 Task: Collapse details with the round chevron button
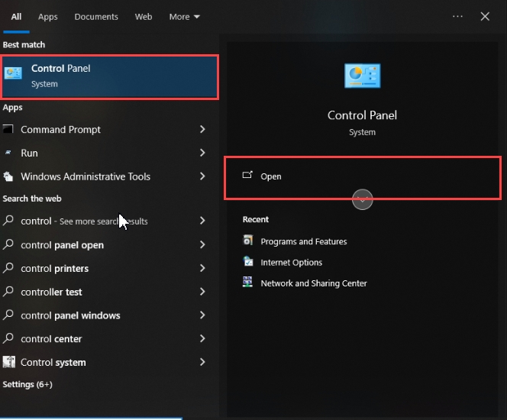pyautogui.click(x=362, y=199)
